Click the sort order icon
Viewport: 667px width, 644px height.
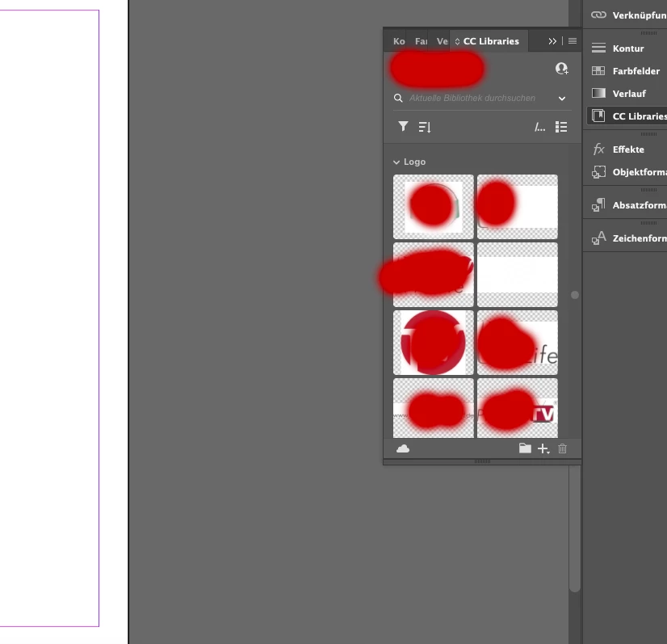(425, 127)
